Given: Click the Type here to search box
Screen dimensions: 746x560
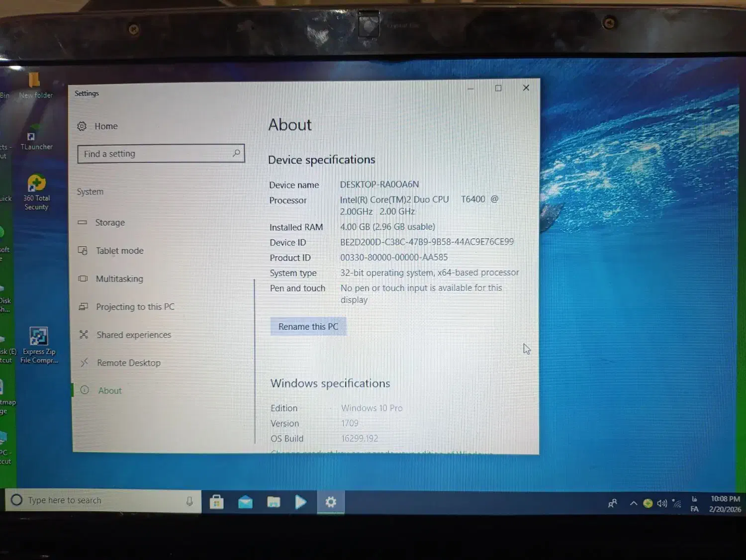Looking at the screenshot, I should pyautogui.click(x=103, y=500).
